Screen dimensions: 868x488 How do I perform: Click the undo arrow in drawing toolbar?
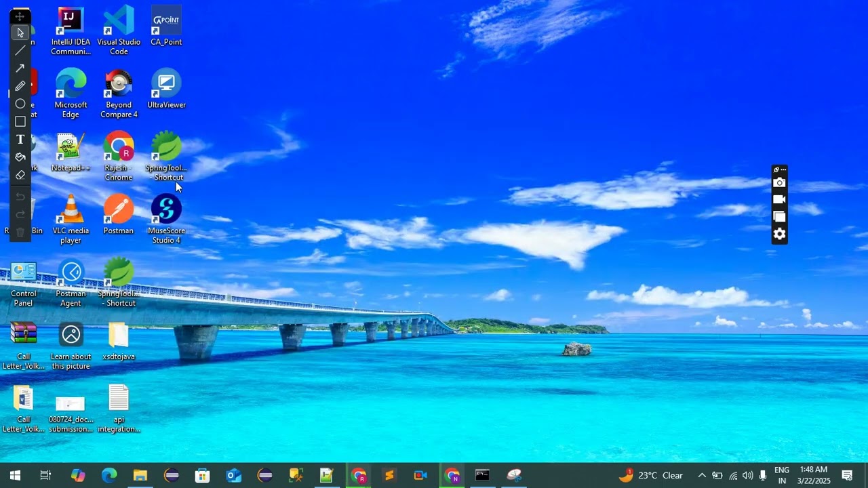pos(20,197)
